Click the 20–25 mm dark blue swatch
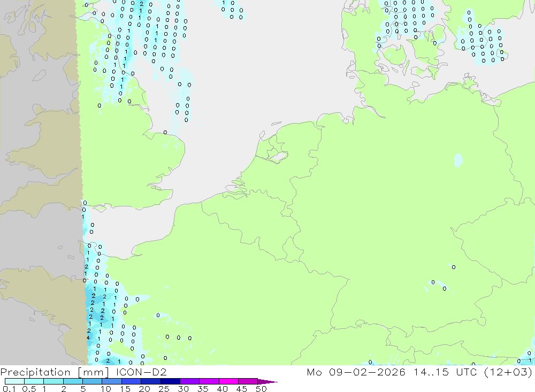 (x=151, y=381)
